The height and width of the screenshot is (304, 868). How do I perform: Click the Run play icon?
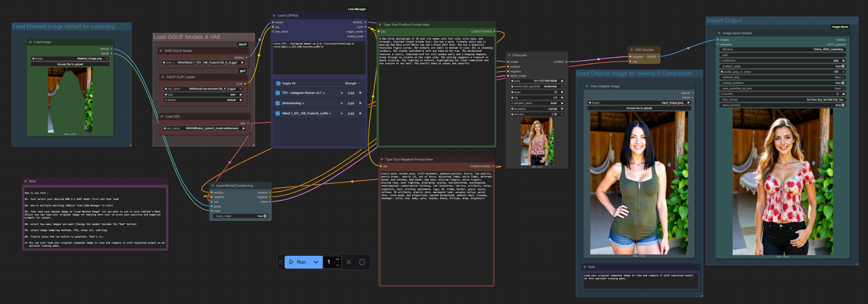tap(291, 262)
